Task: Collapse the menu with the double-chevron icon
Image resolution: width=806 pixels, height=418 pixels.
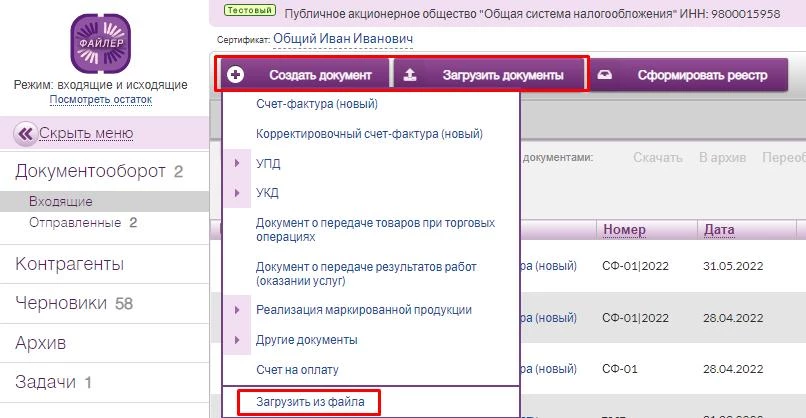Action: coord(24,133)
